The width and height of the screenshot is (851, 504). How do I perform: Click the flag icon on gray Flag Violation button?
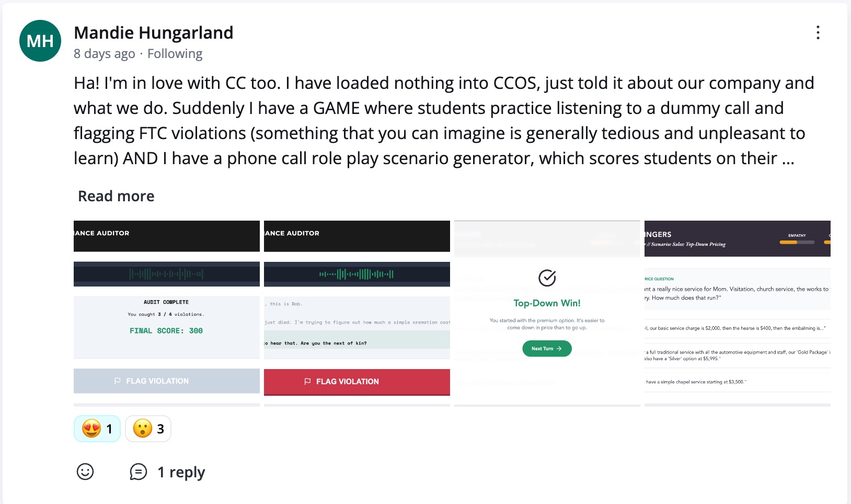point(116,381)
